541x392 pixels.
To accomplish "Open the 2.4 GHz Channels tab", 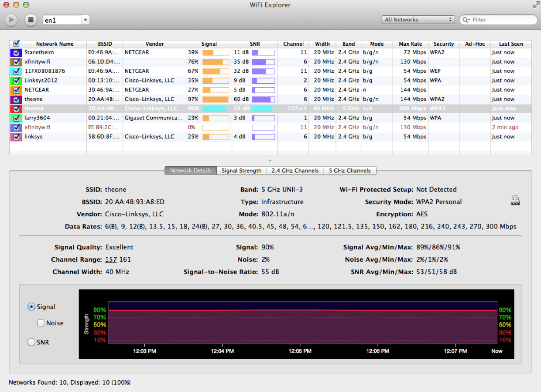I will coord(295,170).
